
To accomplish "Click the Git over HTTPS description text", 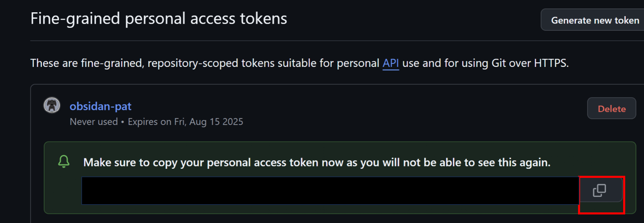I will [x=530, y=63].
